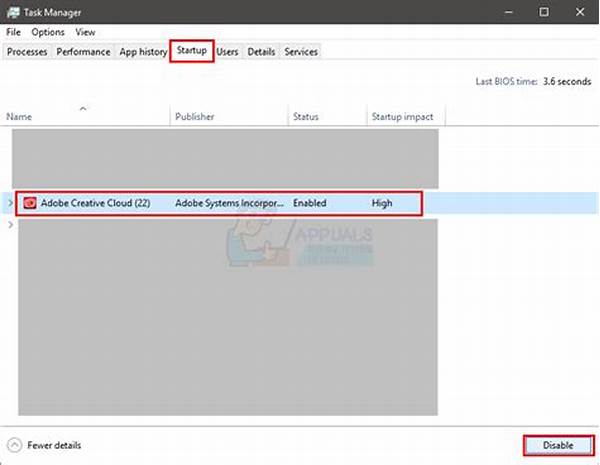The height and width of the screenshot is (465, 600).
Task: Click the Fewer details chevron icon
Action: click(x=14, y=445)
